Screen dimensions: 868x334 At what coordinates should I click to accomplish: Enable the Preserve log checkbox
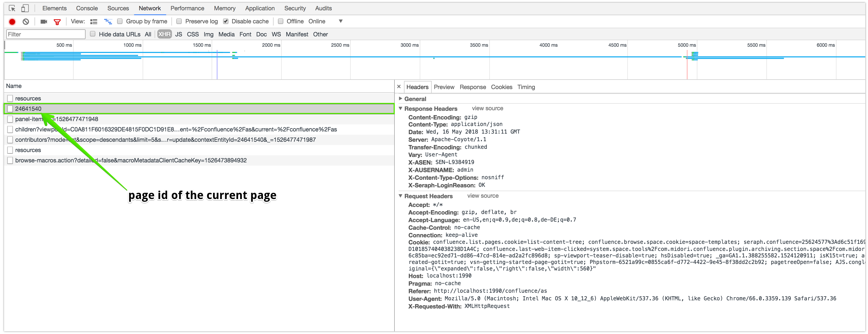[179, 21]
